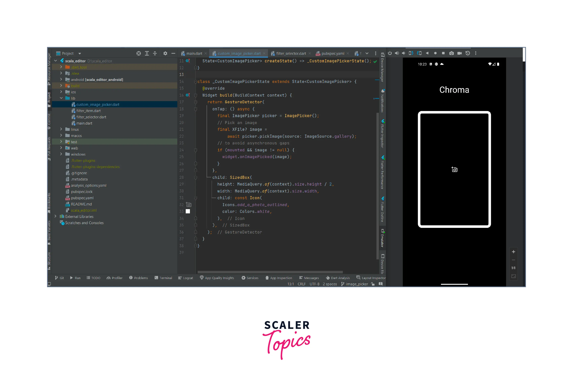Click the white color swatch in gutter

click(x=188, y=211)
